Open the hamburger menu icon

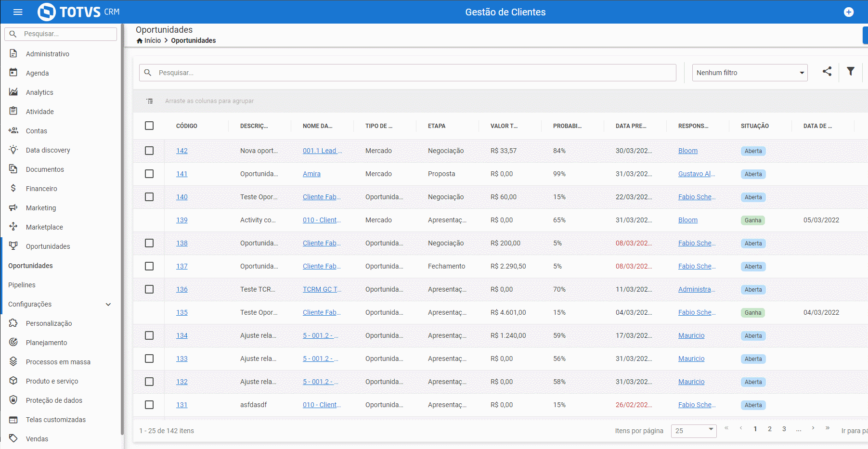click(18, 12)
